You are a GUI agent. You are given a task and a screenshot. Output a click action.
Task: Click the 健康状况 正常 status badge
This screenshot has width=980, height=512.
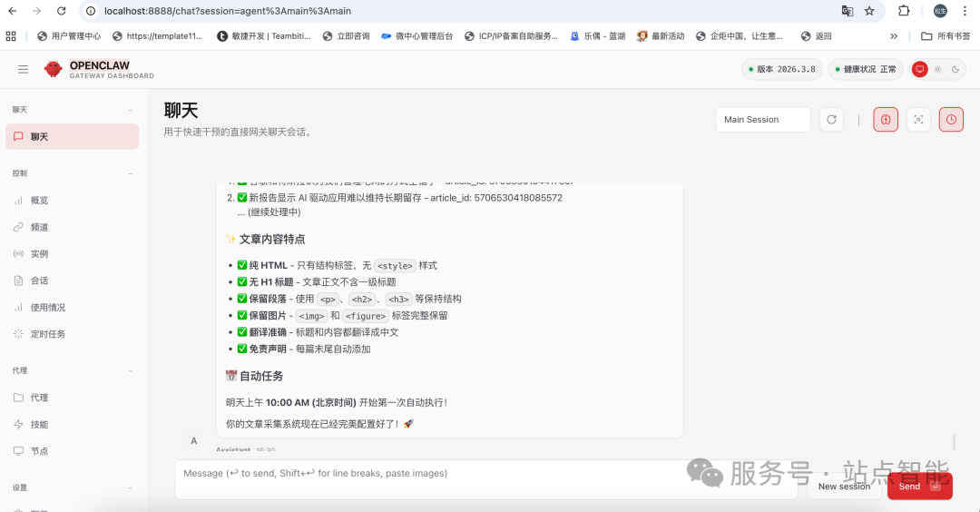click(866, 69)
